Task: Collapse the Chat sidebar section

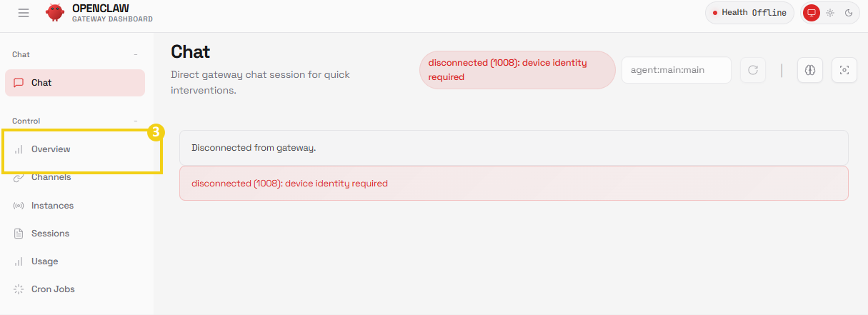Action: point(136,54)
